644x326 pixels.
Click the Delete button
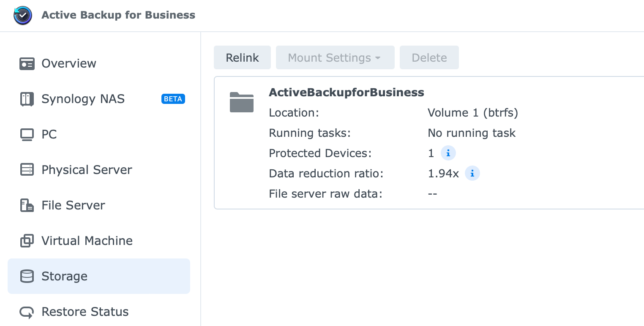(x=429, y=58)
